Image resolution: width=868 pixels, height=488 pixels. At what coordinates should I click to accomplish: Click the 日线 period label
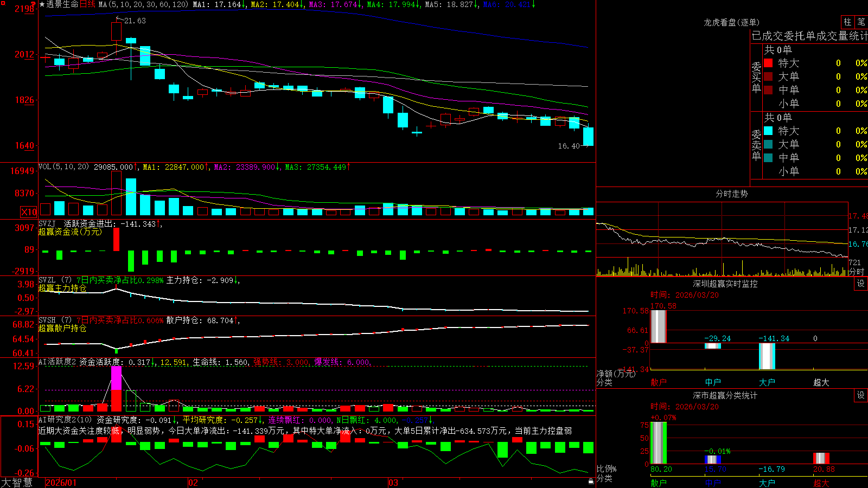click(x=87, y=4)
